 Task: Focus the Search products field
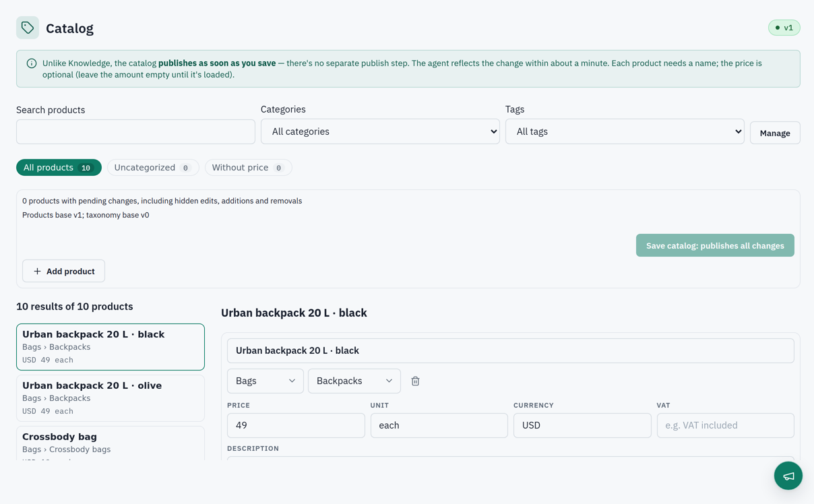135,132
